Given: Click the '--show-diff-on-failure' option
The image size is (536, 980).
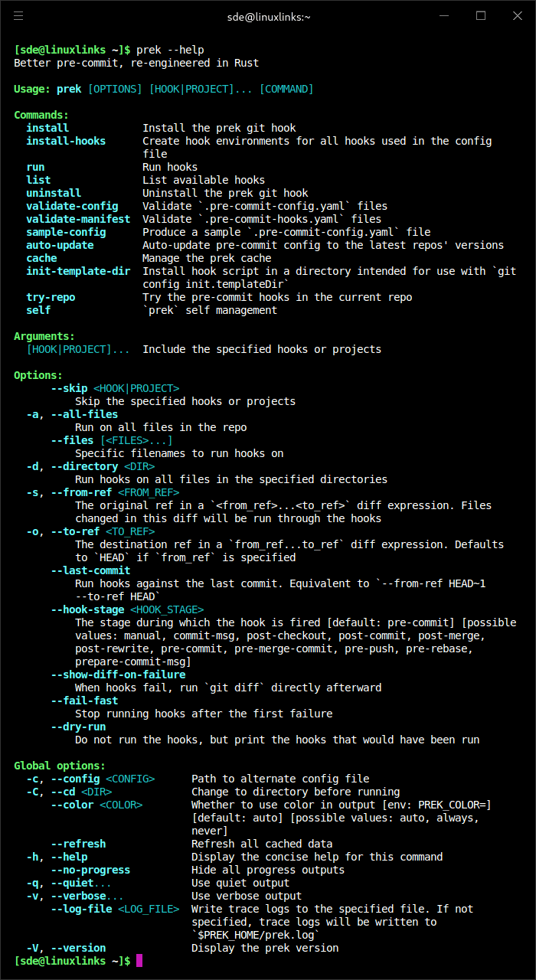Looking at the screenshot, I should [118, 675].
